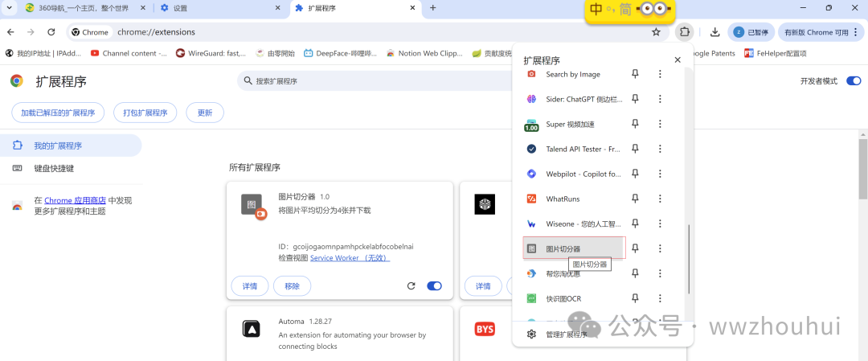The width and height of the screenshot is (868, 361).
Task: Open Service Worker (无效) link
Action: click(x=350, y=258)
